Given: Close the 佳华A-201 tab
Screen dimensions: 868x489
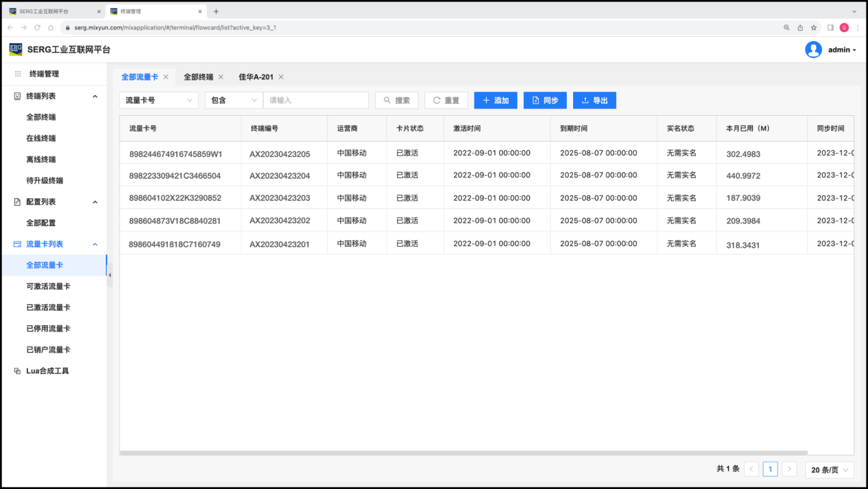Looking at the screenshot, I should 281,77.
